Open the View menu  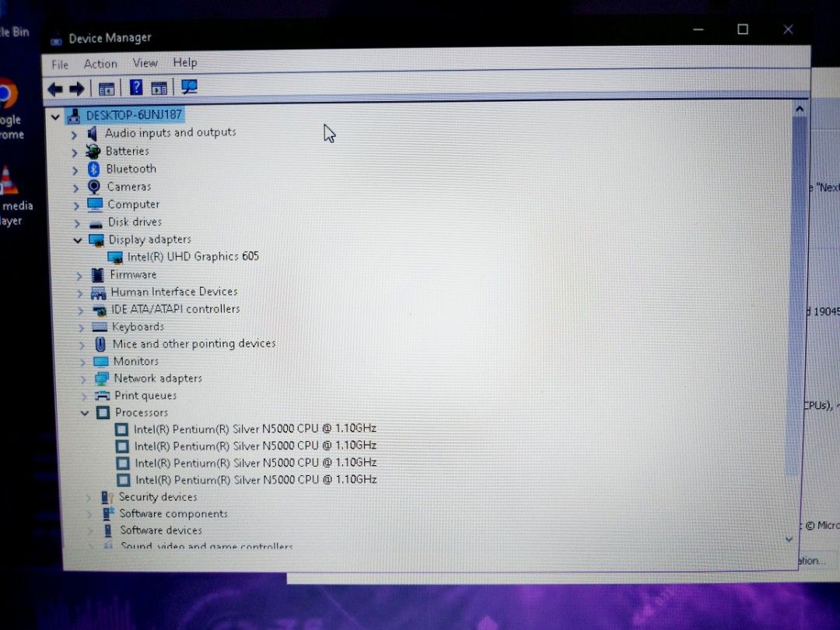145,63
